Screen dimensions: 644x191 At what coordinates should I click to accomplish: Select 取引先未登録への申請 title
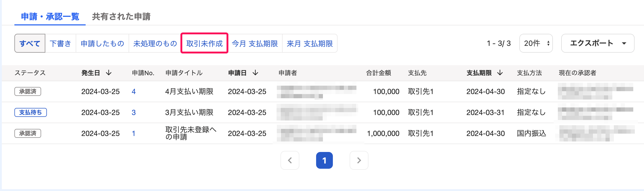pos(191,133)
